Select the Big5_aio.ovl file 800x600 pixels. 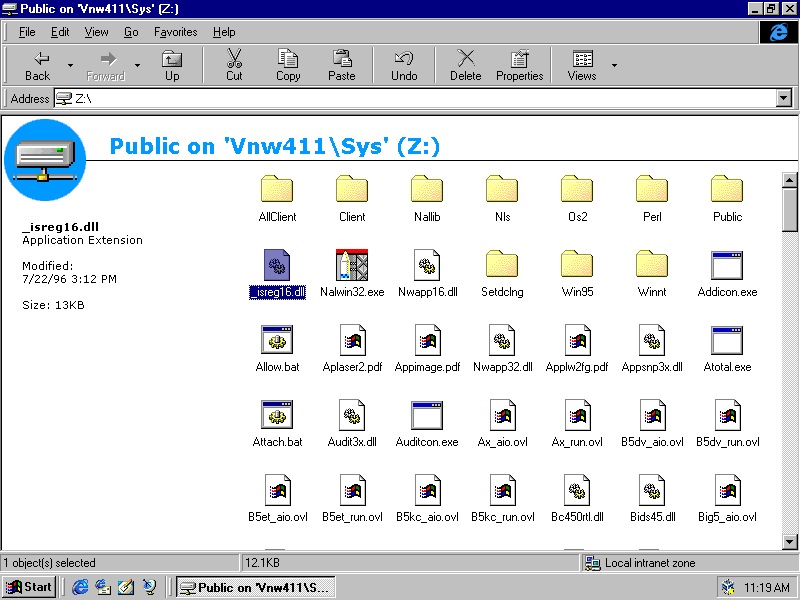pos(727,499)
